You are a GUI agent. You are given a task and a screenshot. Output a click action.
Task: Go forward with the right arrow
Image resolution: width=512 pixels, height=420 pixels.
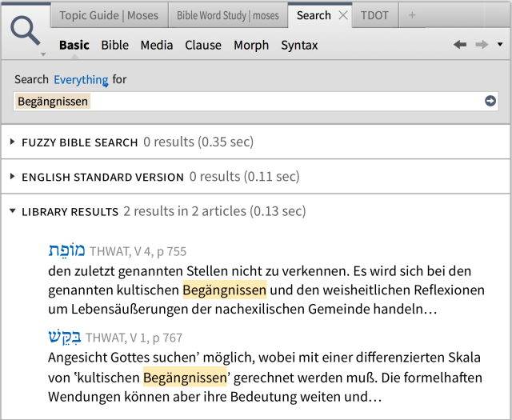pyautogui.click(x=481, y=45)
